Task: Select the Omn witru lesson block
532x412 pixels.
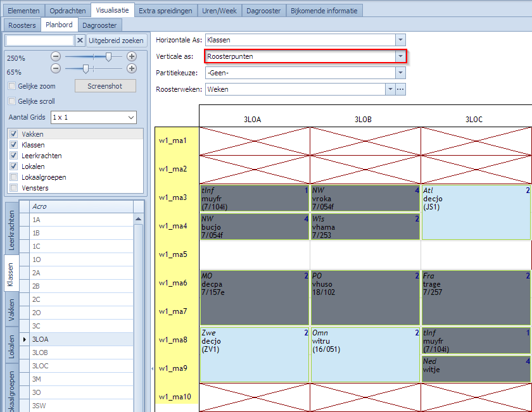Action: tap(365, 354)
